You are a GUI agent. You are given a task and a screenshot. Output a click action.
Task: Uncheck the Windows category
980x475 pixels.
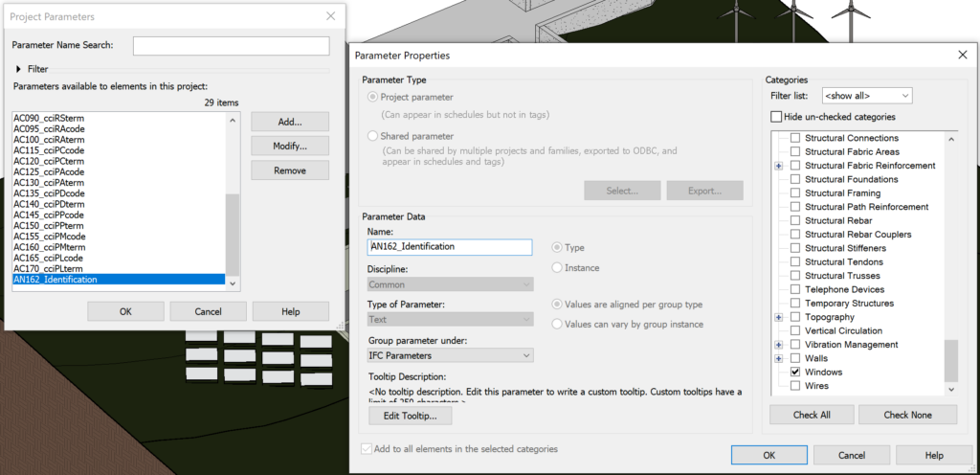795,372
